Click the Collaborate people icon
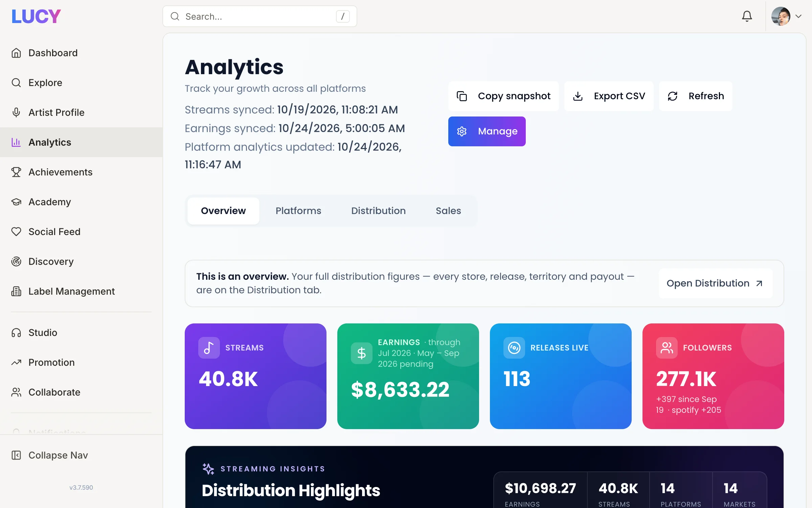Screen dimensions: 812x508 pos(16,392)
